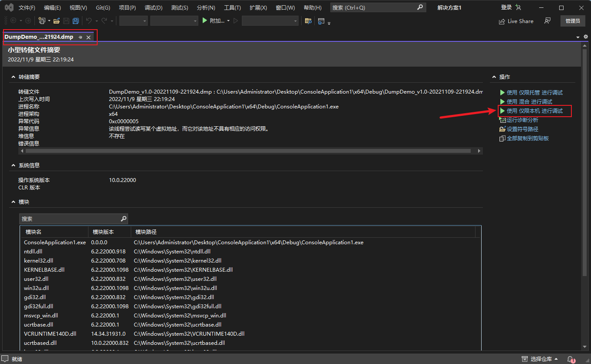The image size is (591, 364).
Task: Pin the DumpDemo dmp tab
Action: point(80,37)
